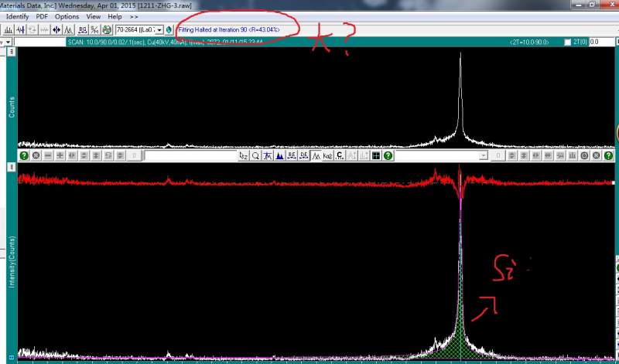This screenshot has height=364, width=619.
Task: Toggle the profile fit peaks icon in middle toolbar
Action: 316,156
